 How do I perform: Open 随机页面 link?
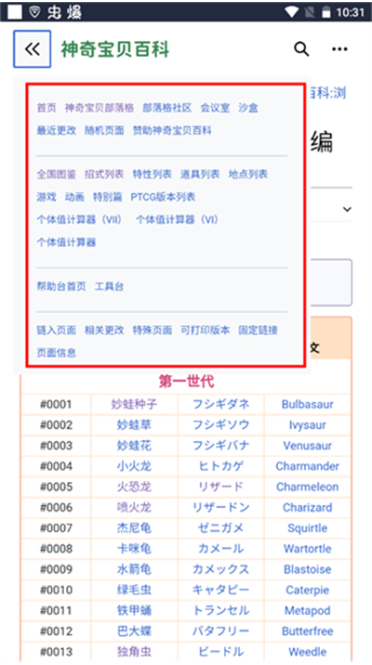click(x=104, y=130)
